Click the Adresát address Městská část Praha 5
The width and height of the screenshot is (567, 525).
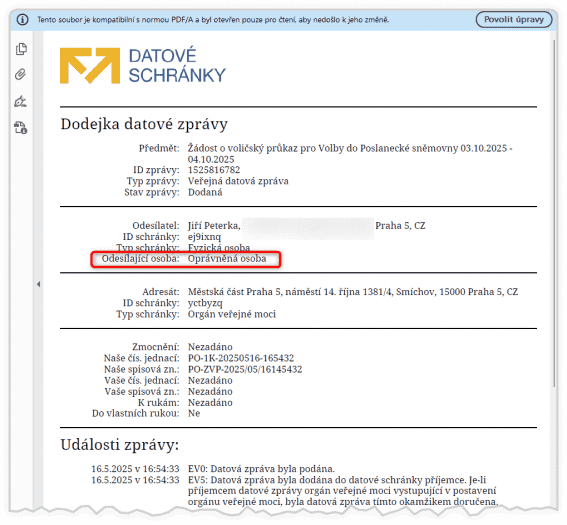click(x=353, y=292)
